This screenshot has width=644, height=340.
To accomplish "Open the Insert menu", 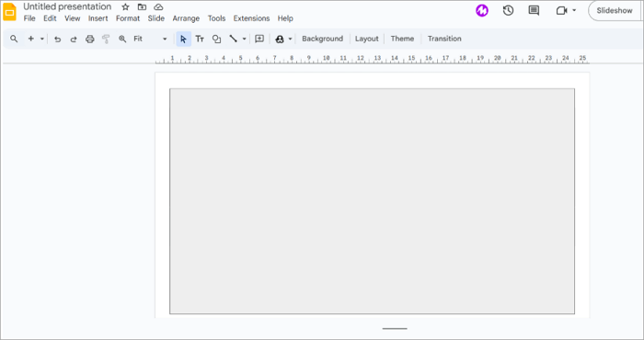I will [98, 18].
